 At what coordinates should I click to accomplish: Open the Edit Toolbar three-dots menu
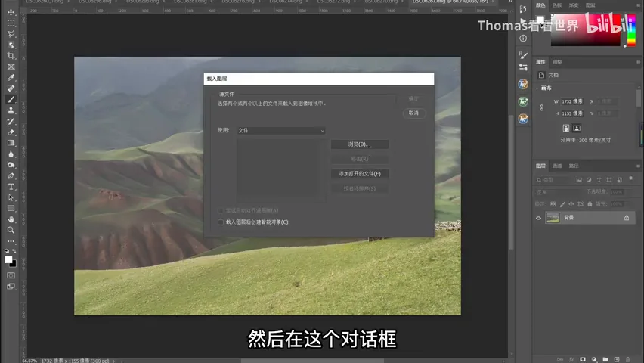(11, 241)
